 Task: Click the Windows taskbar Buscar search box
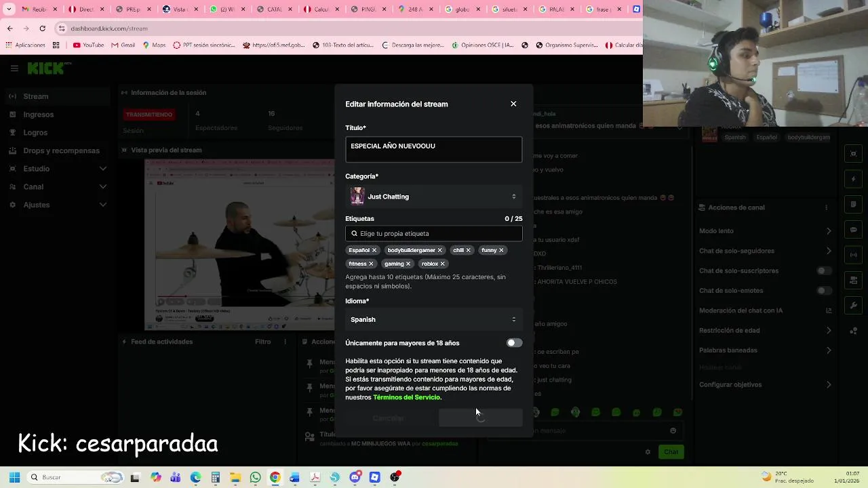[x=75, y=477]
